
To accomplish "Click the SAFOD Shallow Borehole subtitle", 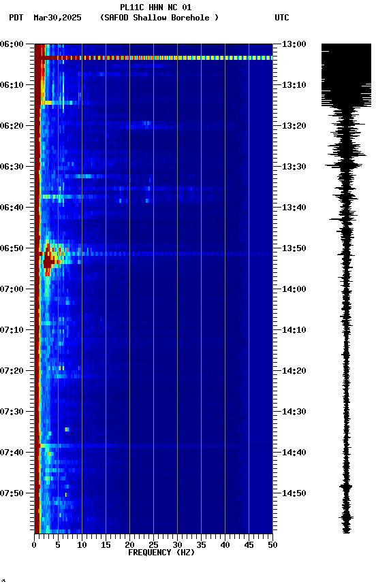I will pos(159,18).
